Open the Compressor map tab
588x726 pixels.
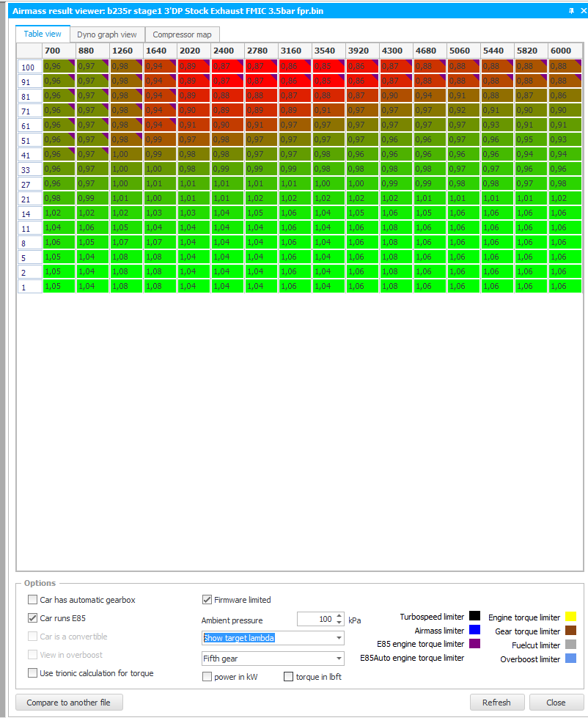pos(182,34)
